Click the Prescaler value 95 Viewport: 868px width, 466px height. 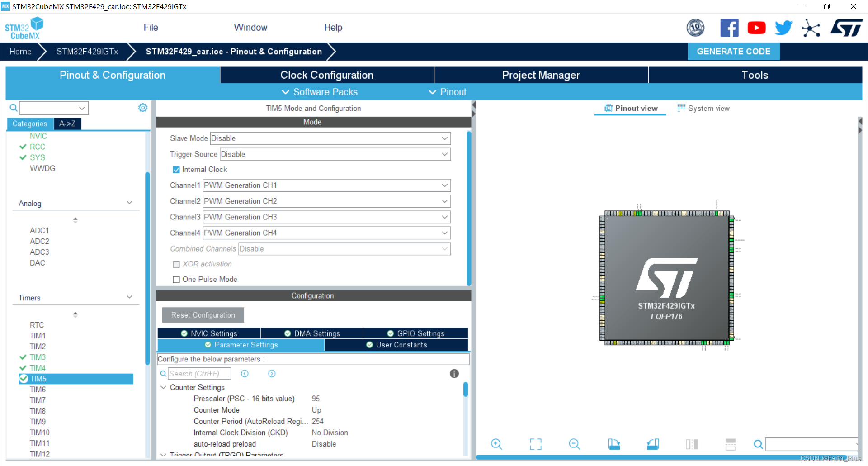tap(316, 399)
